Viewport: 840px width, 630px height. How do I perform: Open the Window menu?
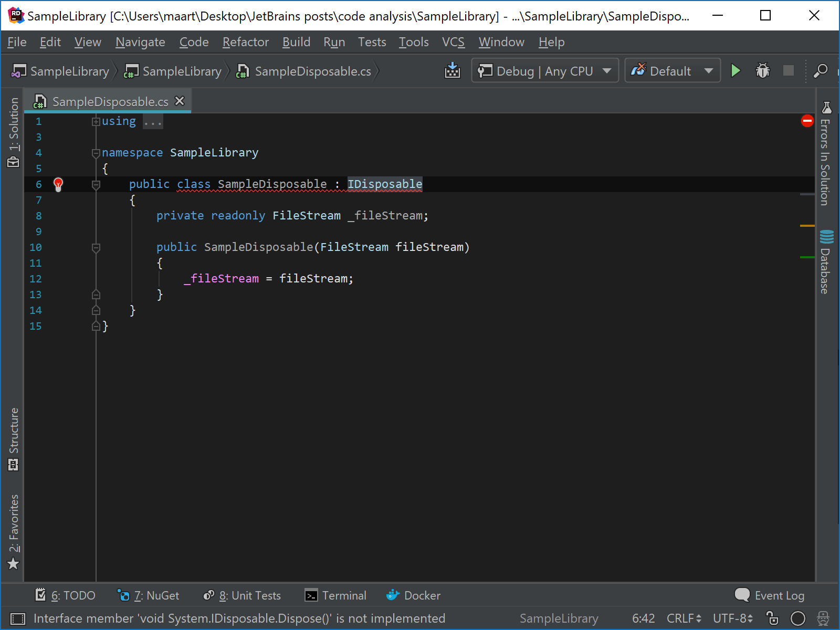point(501,42)
